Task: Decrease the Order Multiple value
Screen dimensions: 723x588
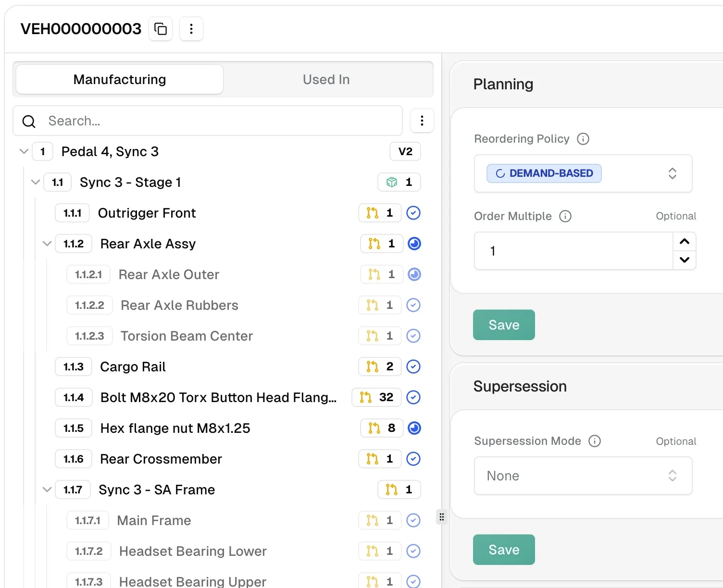Action: click(x=685, y=260)
